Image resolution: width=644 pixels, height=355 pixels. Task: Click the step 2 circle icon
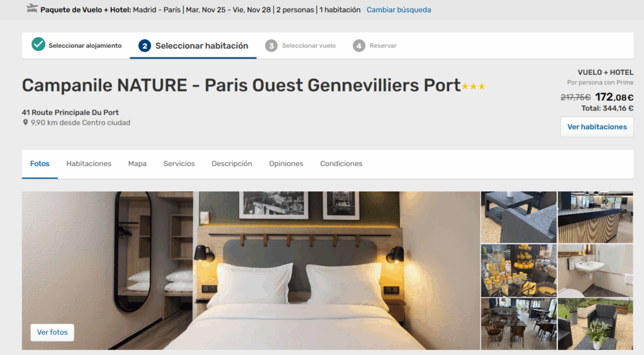145,45
